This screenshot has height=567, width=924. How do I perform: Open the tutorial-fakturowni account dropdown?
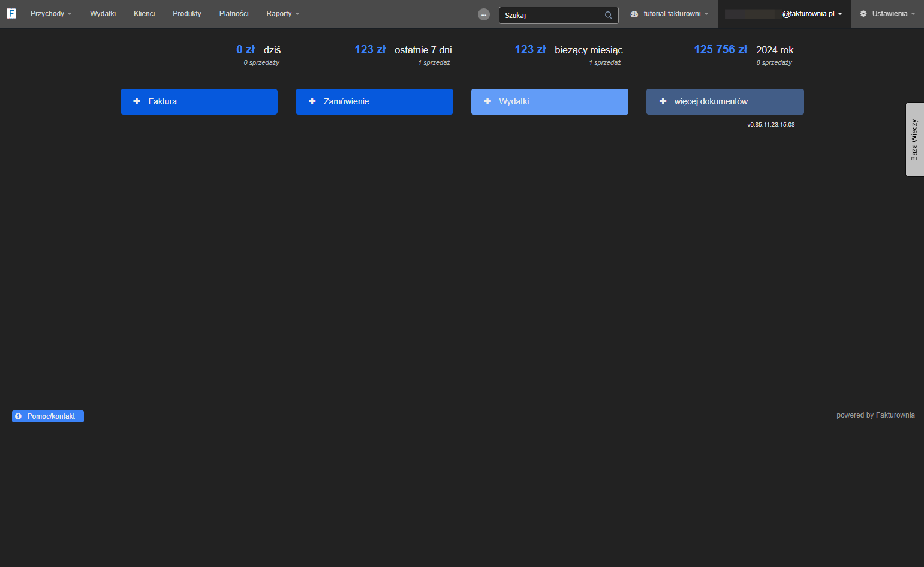(670, 14)
